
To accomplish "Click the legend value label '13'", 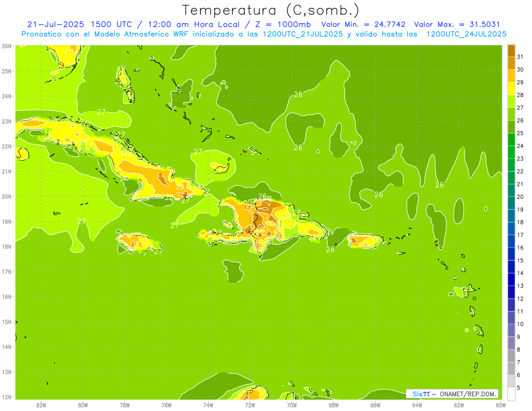I will click(520, 286).
